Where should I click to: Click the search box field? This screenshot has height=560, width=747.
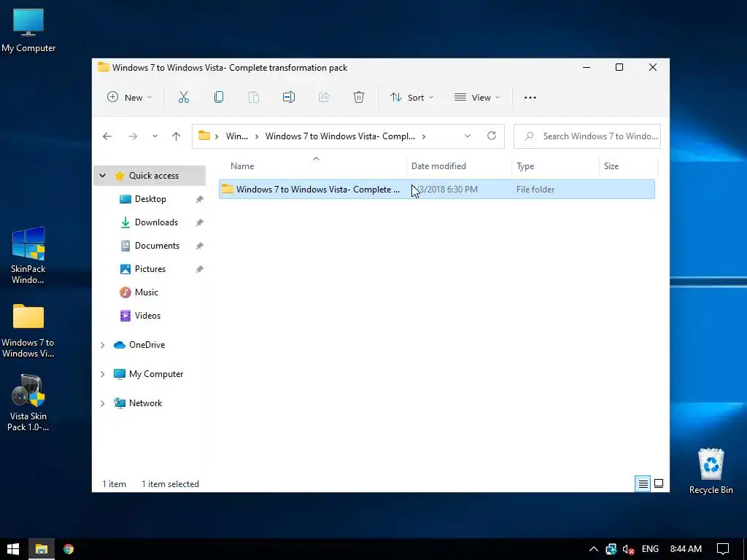(587, 136)
